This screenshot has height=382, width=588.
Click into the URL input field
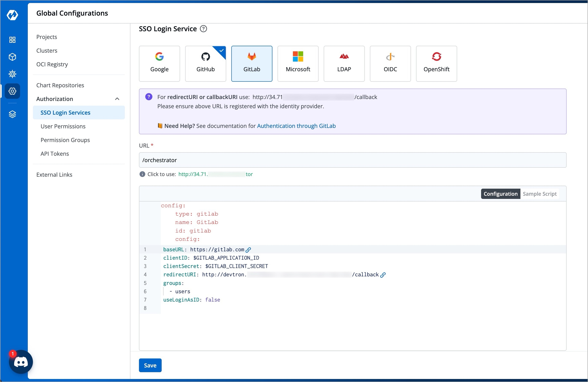[352, 160]
